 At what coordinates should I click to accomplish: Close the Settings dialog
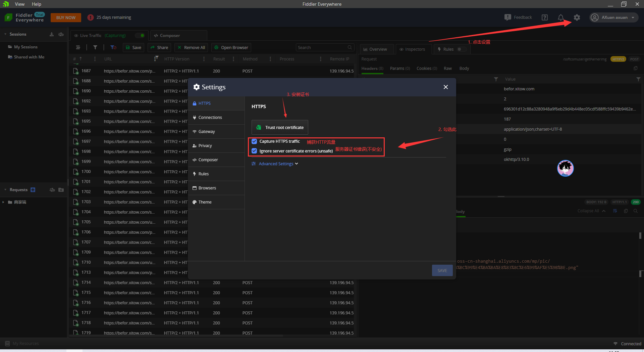click(x=446, y=87)
